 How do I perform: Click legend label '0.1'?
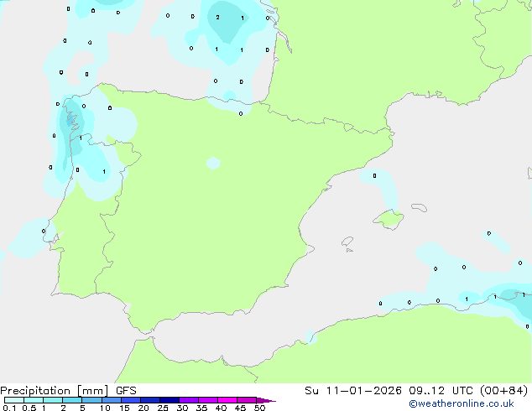[x=9, y=408]
